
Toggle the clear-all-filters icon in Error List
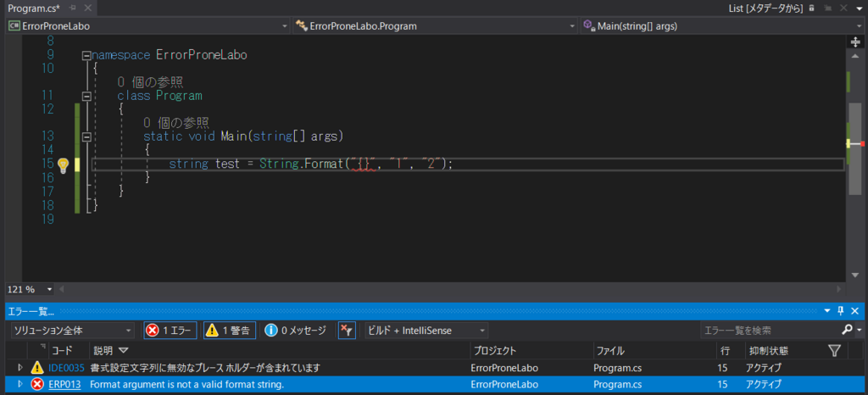[x=347, y=331]
